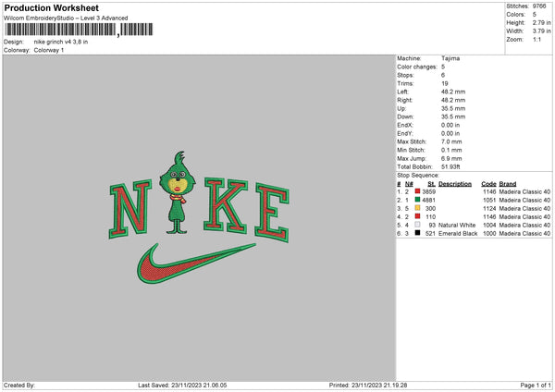Click the 'Code' column header
This screenshot has width=555, height=392.
(488, 184)
